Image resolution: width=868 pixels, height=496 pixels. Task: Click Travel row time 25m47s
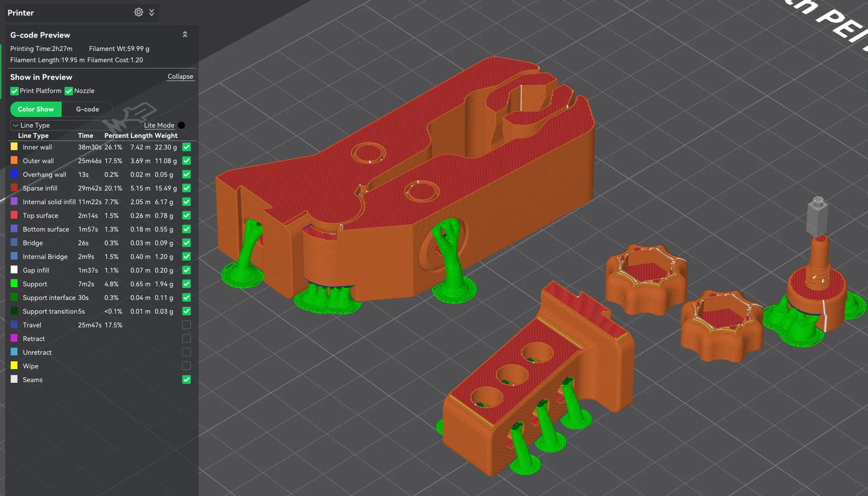[90, 325]
